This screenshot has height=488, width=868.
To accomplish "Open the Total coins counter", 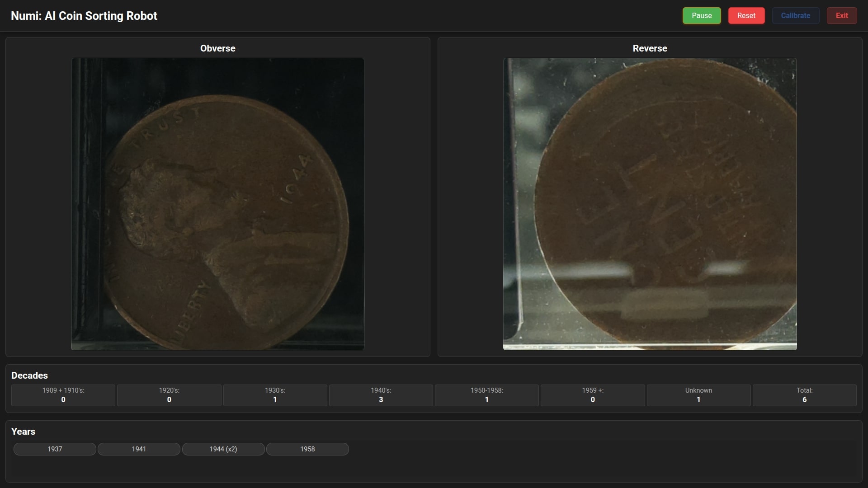I will (x=805, y=395).
